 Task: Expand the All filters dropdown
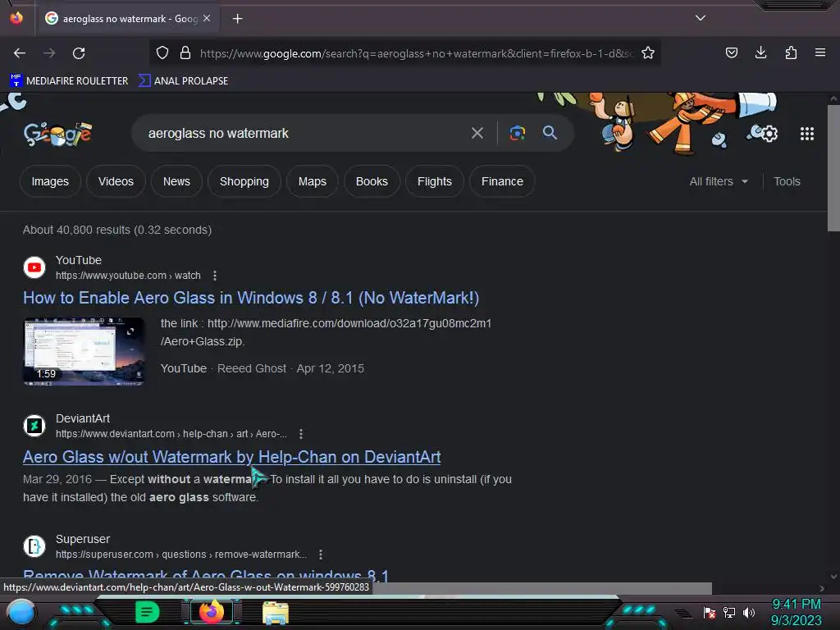(x=719, y=181)
